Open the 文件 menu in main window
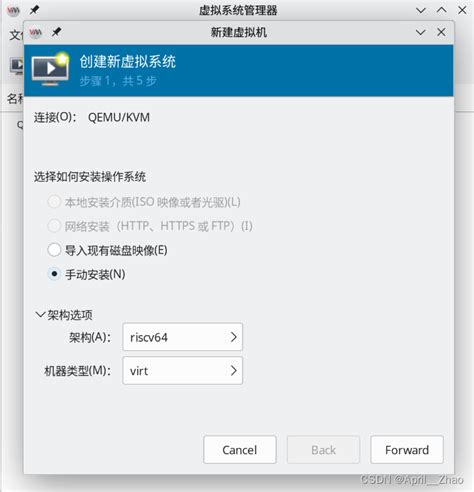The image size is (474, 492). 16,35
